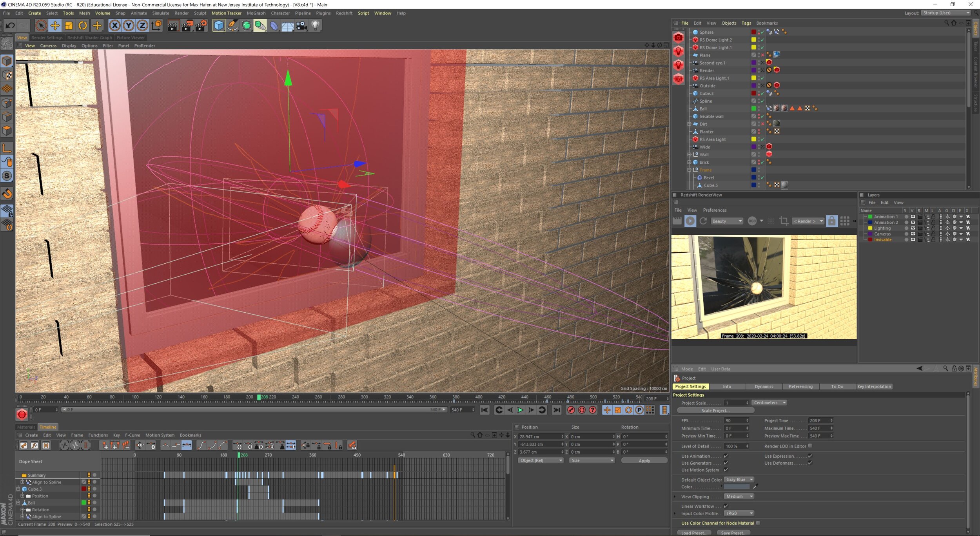Viewport: 980px width, 536px height.
Task: Uncheck the Linear Workflow checkbox
Action: click(x=726, y=506)
